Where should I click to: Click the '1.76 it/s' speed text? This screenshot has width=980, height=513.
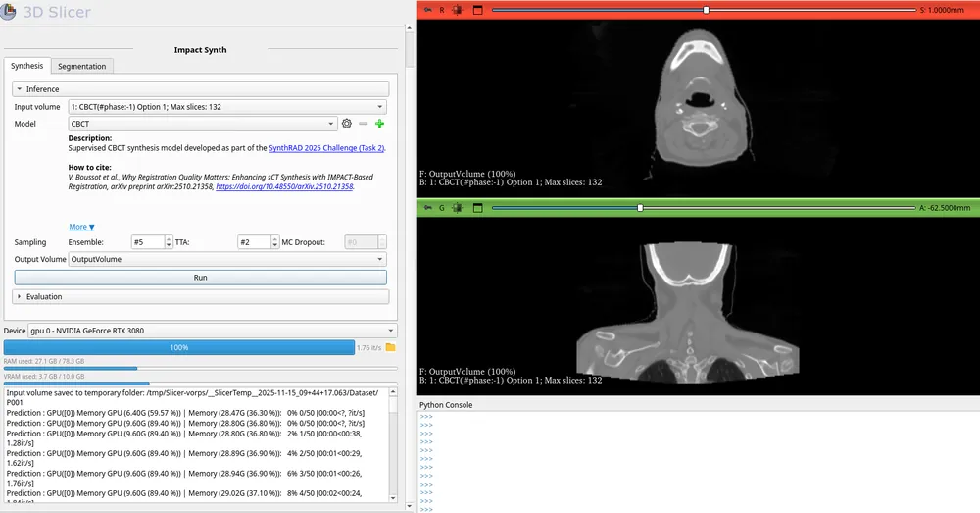pos(368,348)
